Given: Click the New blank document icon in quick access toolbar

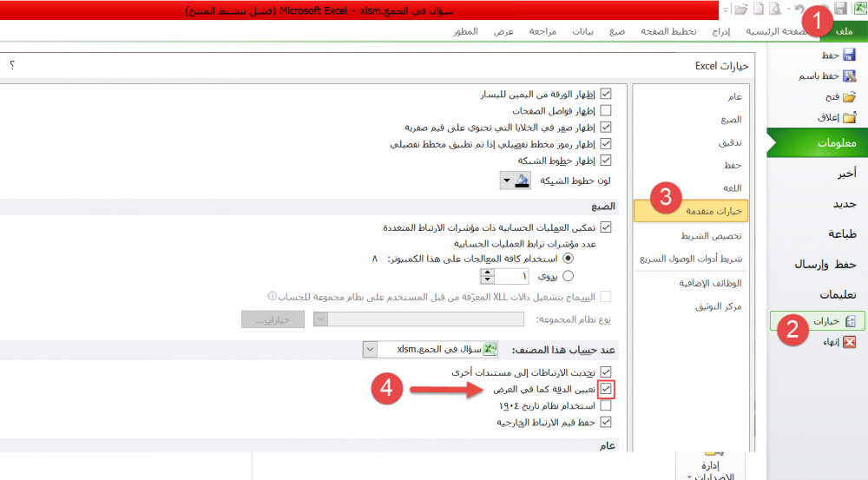Looking at the screenshot, I should click(x=759, y=9).
